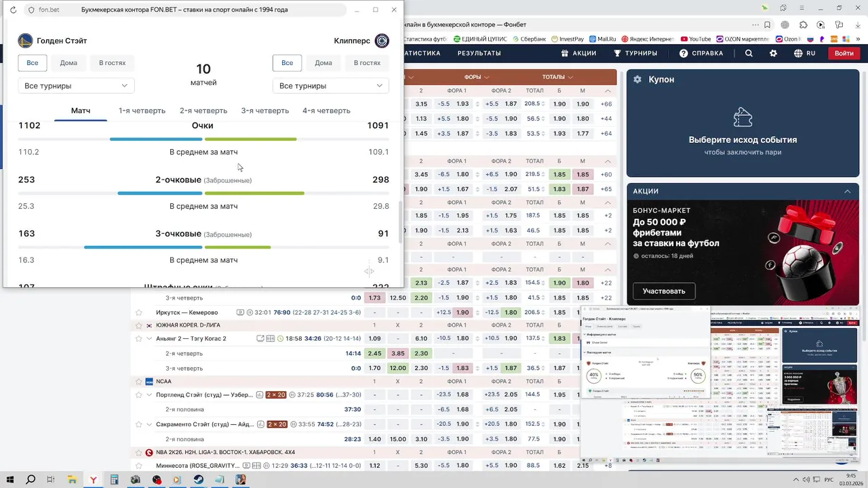Open video broadcast icon for Иркутск — Кемерово

click(x=240, y=312)
